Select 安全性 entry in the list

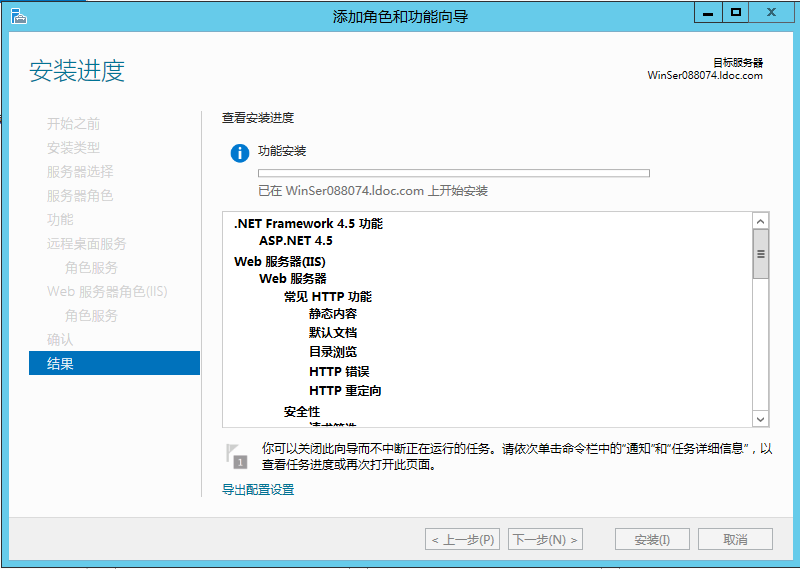click(x=302, y=411)
